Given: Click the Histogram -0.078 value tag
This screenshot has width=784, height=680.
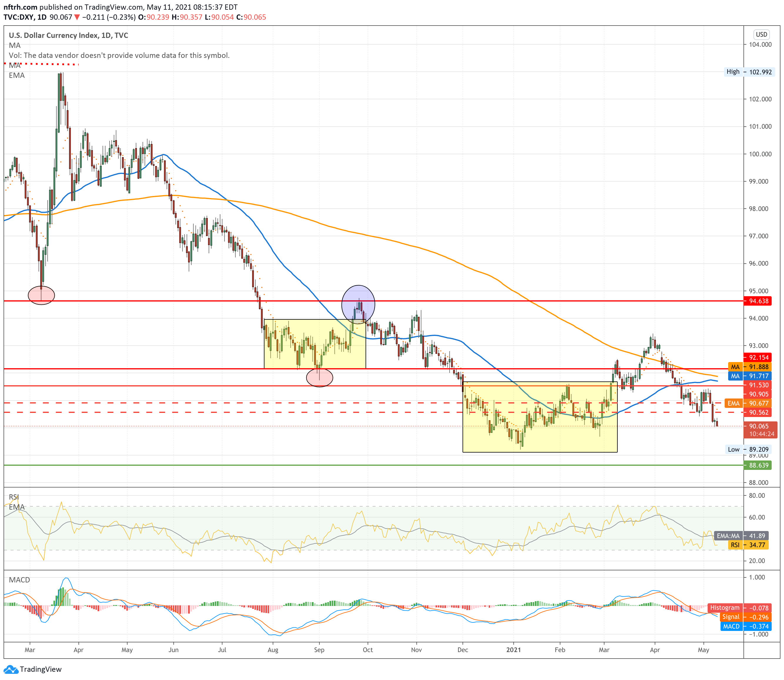Looking at the screenshot, I should point(739,607).
